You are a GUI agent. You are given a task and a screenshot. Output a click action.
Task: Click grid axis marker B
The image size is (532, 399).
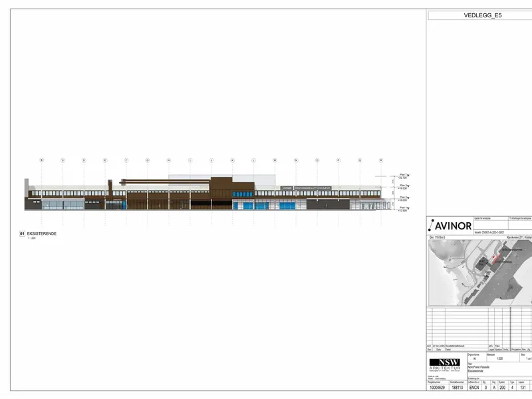[41, 160]
